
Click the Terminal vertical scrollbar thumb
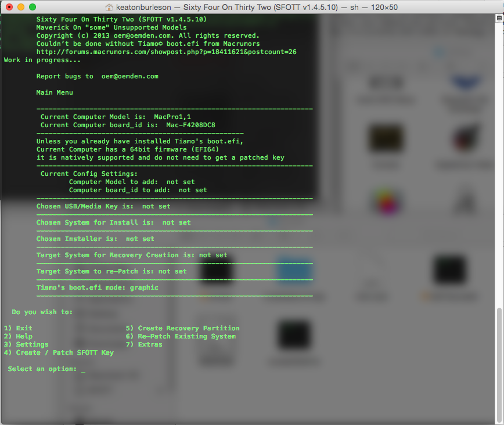coord(499,365)
